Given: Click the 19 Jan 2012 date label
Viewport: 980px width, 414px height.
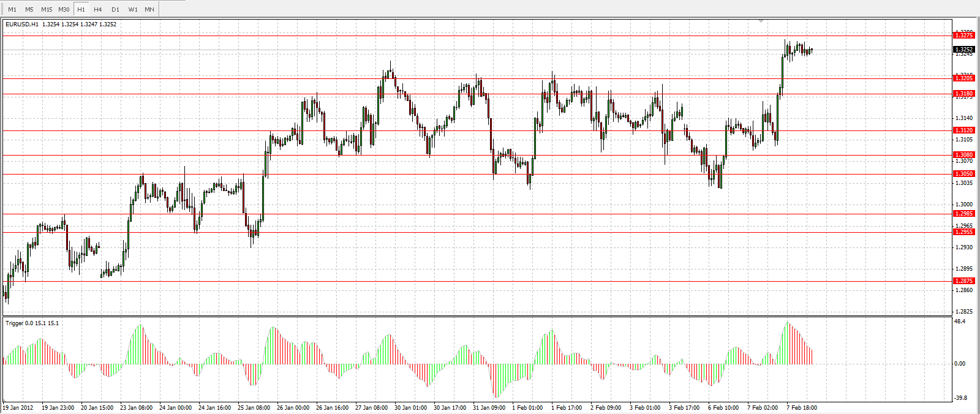Looking at the screenshot, I should (x=18, y=408).
